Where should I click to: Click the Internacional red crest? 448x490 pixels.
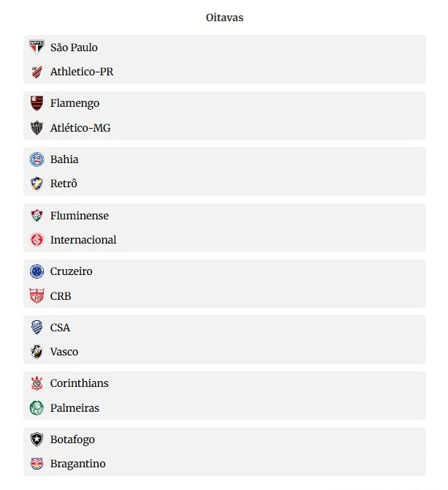coord(37,240)
